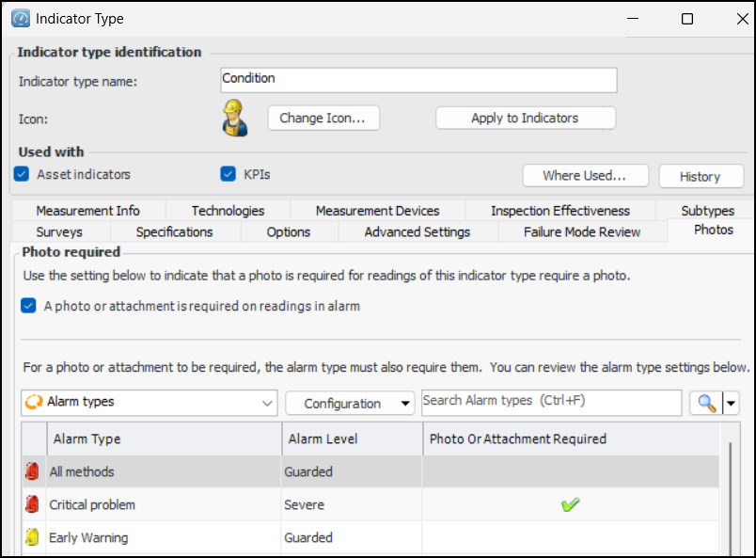This screenshot has height=558, width=756.
Task: Open the search options dropdown arrow
Action: tap(730, 403)
